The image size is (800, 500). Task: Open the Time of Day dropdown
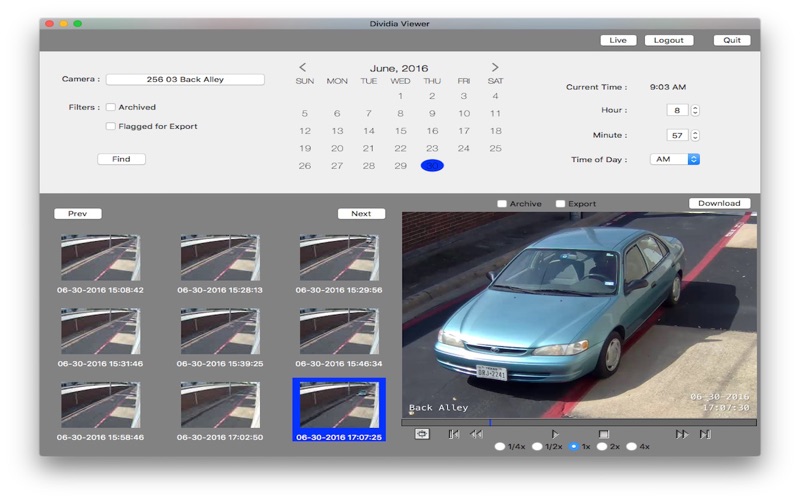[675, 159]
